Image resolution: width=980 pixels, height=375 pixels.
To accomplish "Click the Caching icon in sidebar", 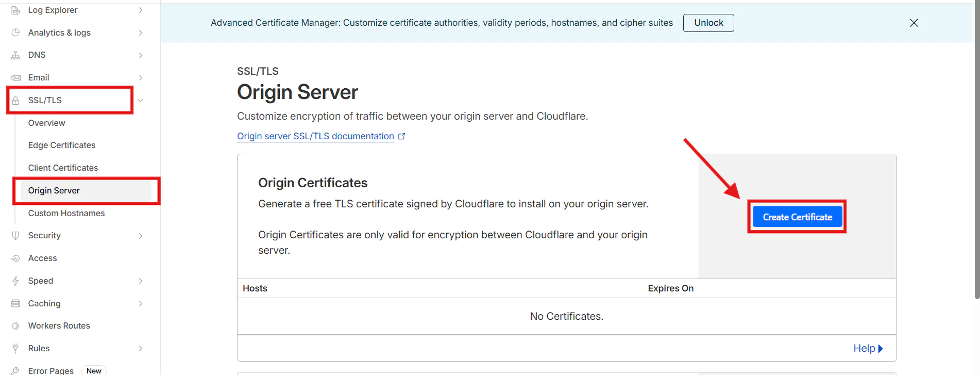I will 15,304.
